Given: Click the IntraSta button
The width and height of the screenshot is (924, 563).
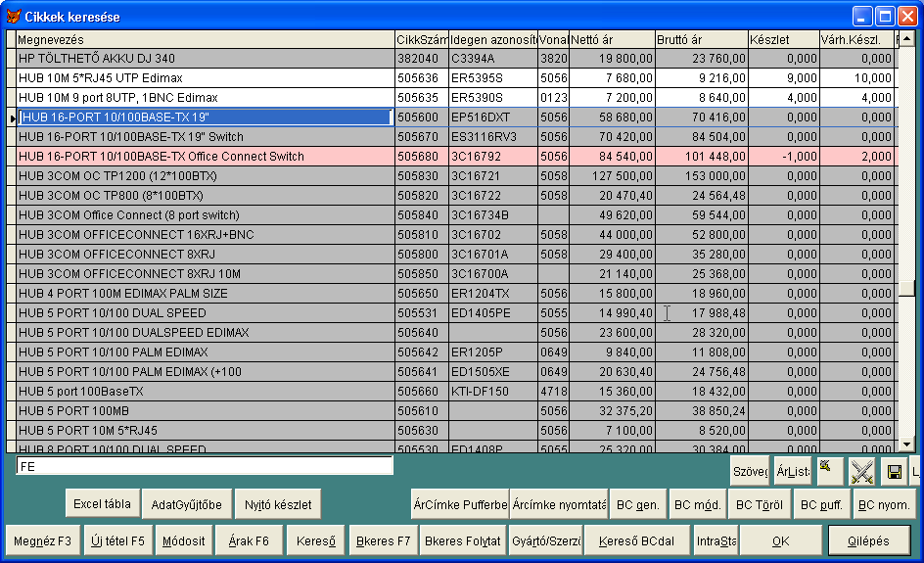Looking at the screenshot, I should point(716,540).
